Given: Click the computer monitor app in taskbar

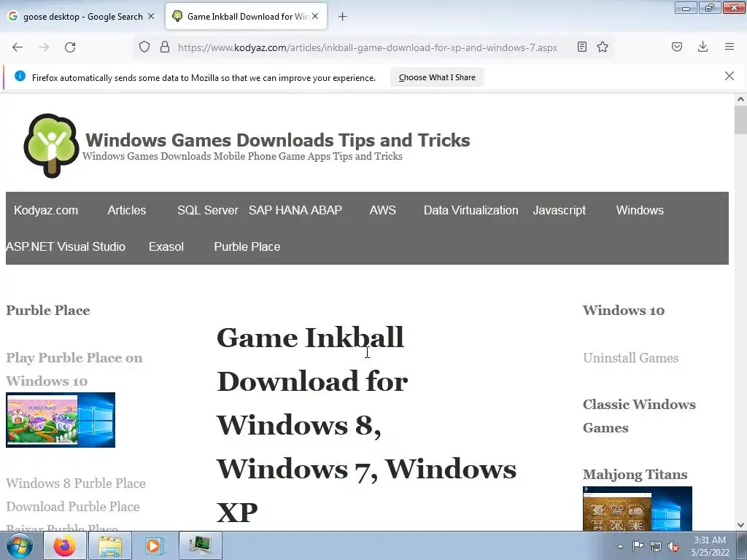Looking at the screenshot, I should pos(201,545).
